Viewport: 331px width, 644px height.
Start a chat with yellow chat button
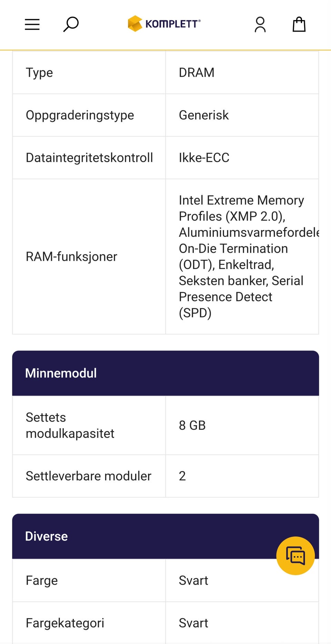pos(295,556)
